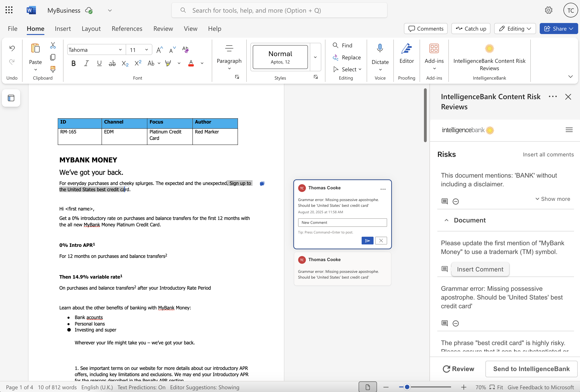Image resolution: width=580 pixels, height=392 pixels.
Task: Open the Tahoma font name dropdown
Action: pos(120,50)
